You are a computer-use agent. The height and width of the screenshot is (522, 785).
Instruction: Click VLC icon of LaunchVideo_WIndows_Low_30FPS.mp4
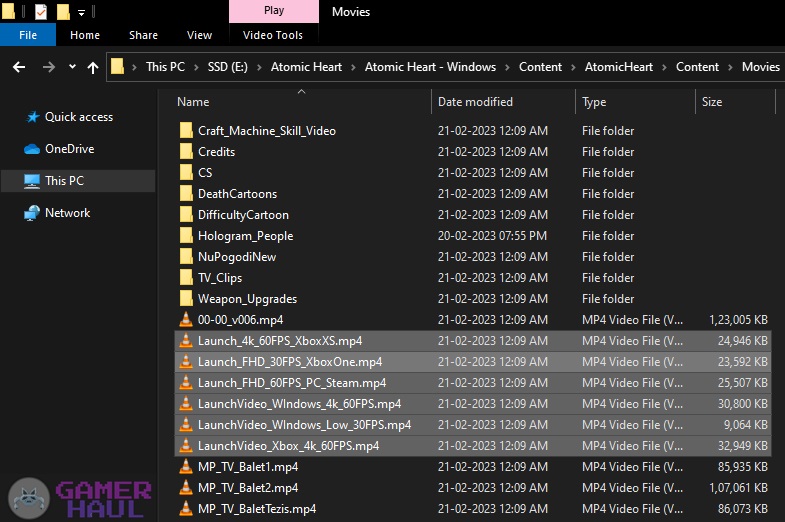pyautogui.click(x=186, y=424)
